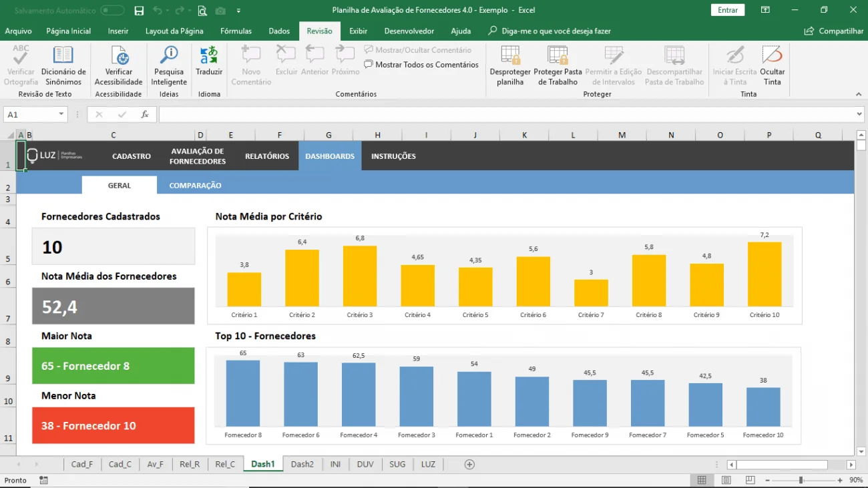Click AVALIAÇÃO DE FORNECEDORES navigation button
868x488 pixels.
click(x=198, y=156)
